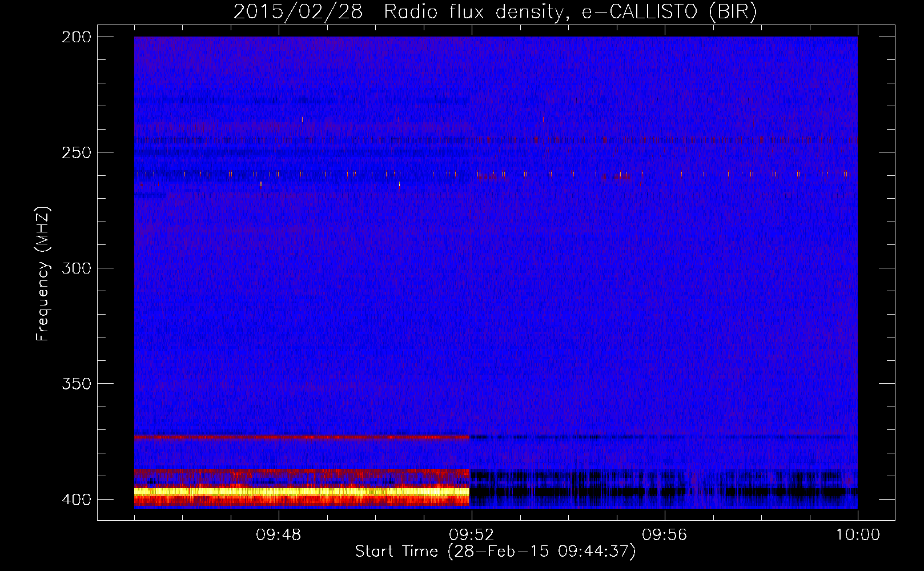Click the 09:52 time tick label
Screen dimensions: 924x571
[471, 535]
